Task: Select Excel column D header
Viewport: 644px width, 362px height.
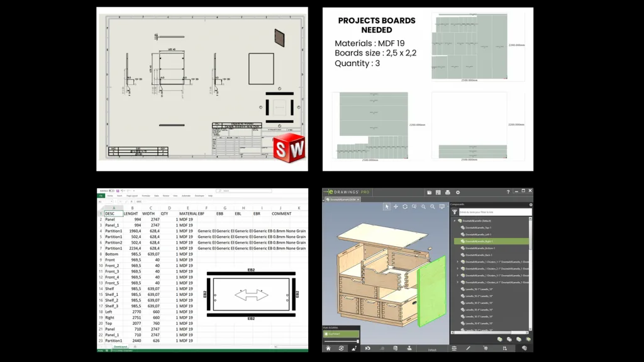Action: [169, 208]
